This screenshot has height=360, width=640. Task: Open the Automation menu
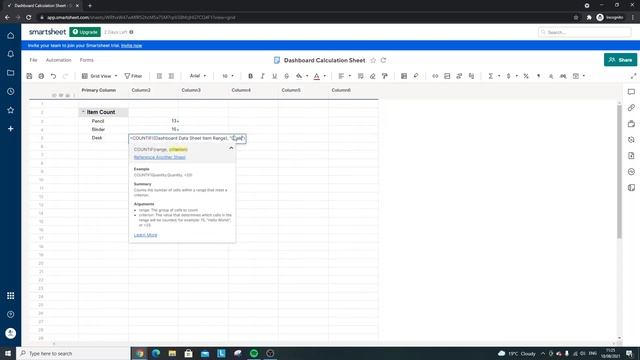(x=58, y=60)
